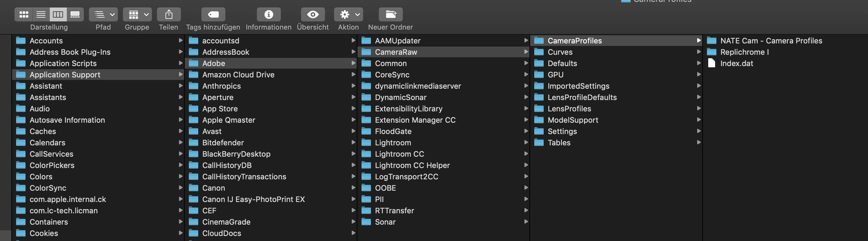
Task: Select the Tables folder icon
Action: (539, 143)
